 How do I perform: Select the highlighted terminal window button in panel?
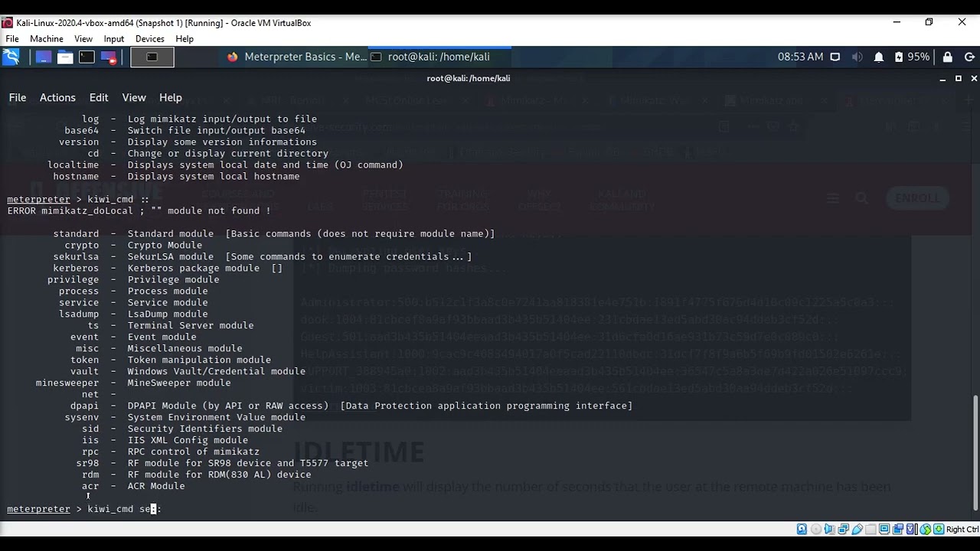[152, 57]
